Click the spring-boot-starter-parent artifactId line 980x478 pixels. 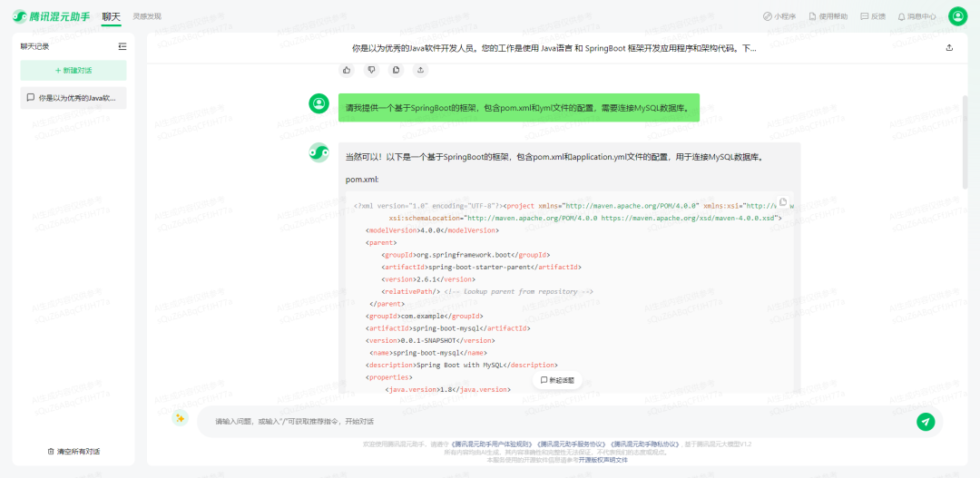click(x=481, y=267)
